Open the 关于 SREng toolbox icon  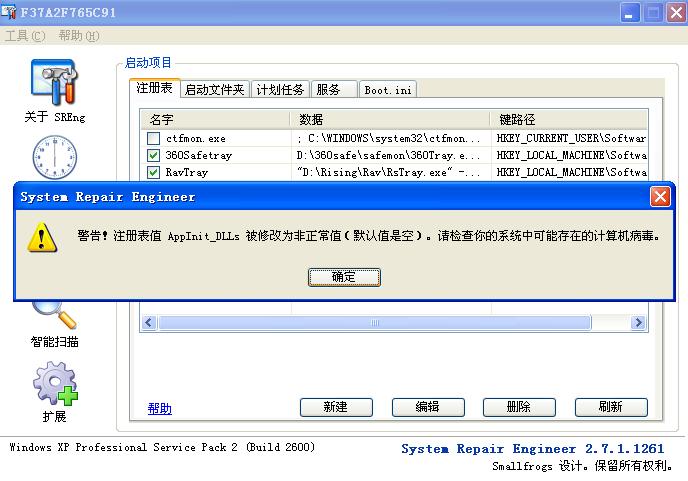tap(54, 82)
